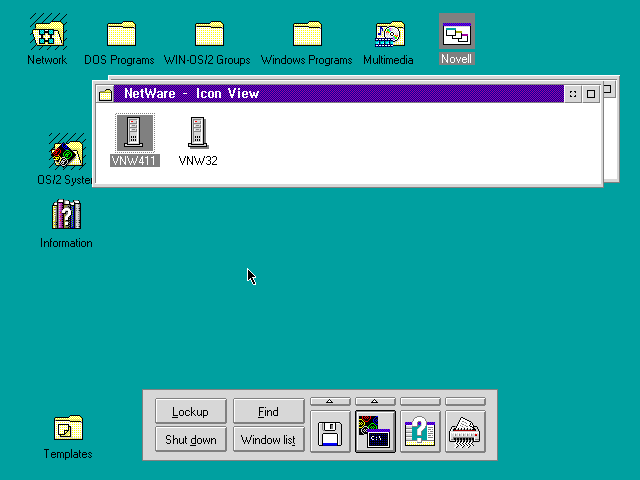The height and width of the screenshot is (480, 640).
Task: Open the OS/2 System folder icon
Action: [68, 153]
